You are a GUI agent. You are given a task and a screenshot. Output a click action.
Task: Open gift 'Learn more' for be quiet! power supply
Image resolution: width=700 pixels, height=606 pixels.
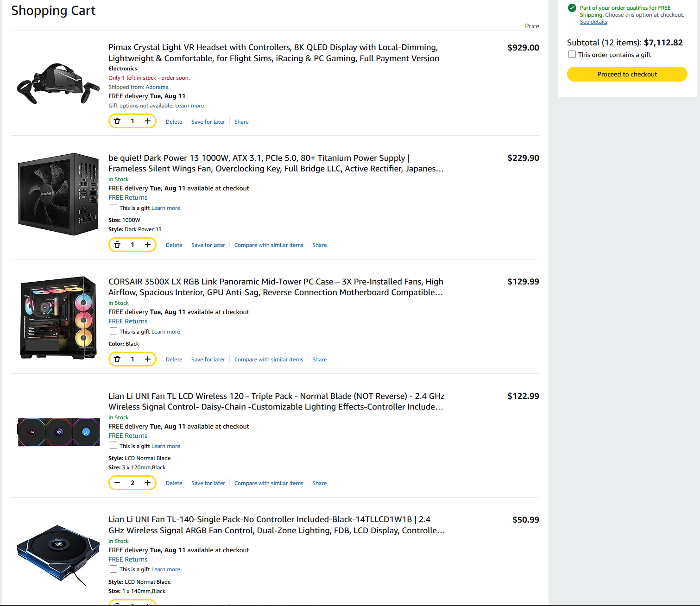tap(166, 208)
